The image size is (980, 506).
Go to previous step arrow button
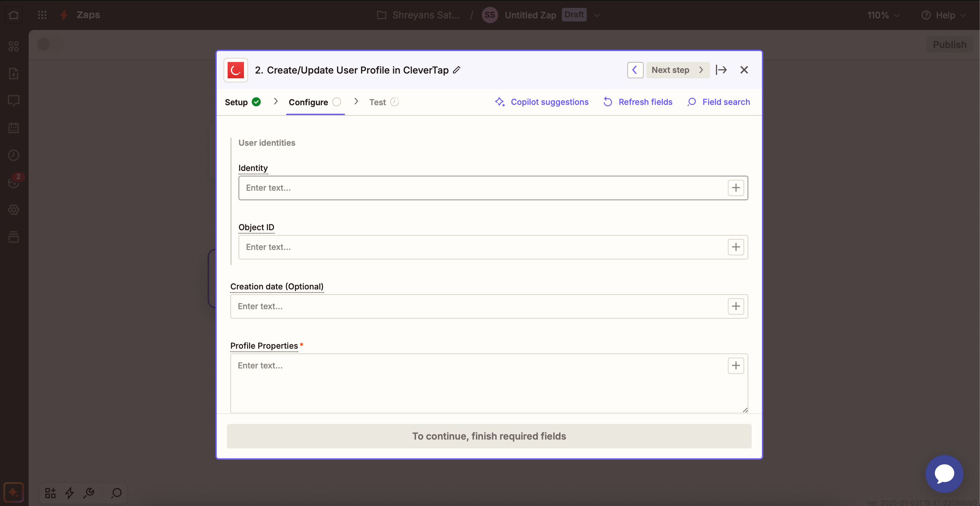pyautogui.click(x=635, y=70)
